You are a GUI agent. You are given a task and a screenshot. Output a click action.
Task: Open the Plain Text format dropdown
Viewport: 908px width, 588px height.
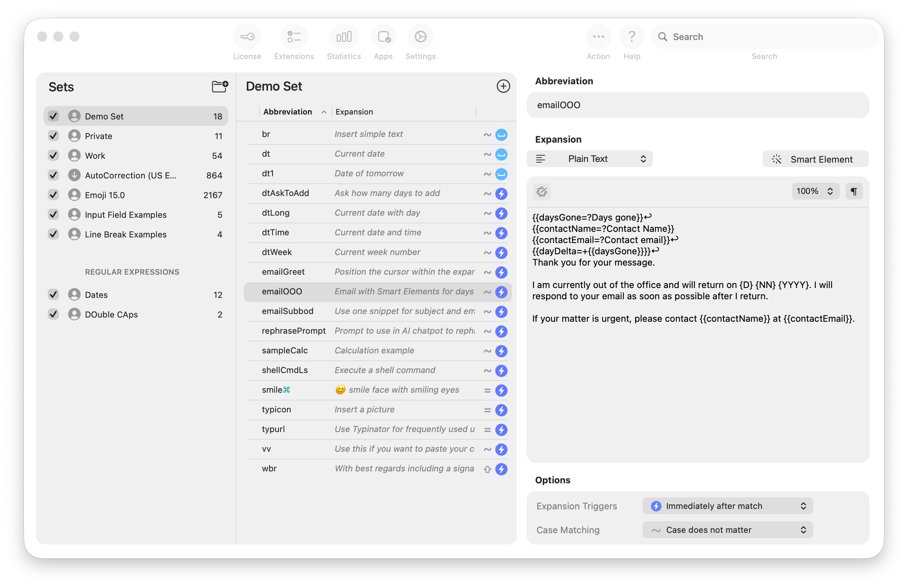[589, 159]
